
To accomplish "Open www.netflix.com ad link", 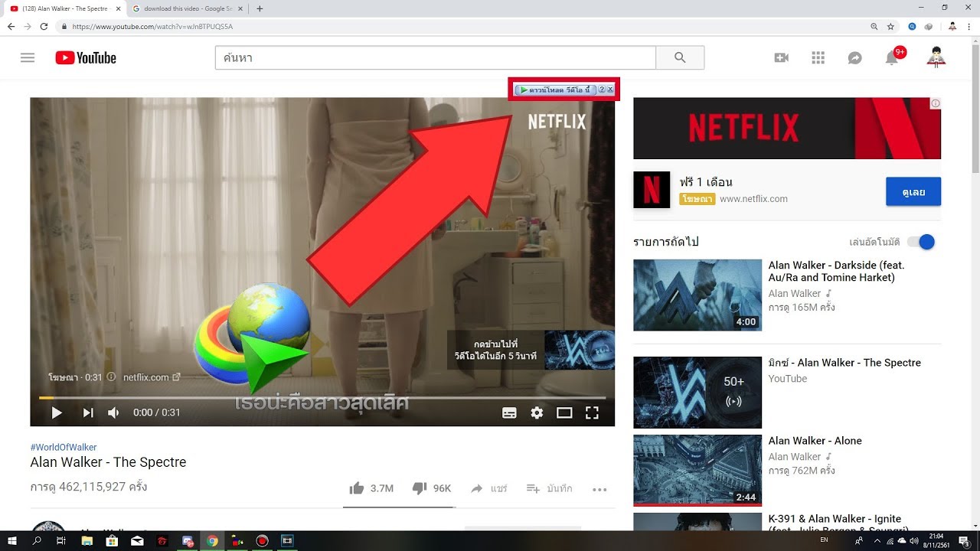I will [753, 199].
